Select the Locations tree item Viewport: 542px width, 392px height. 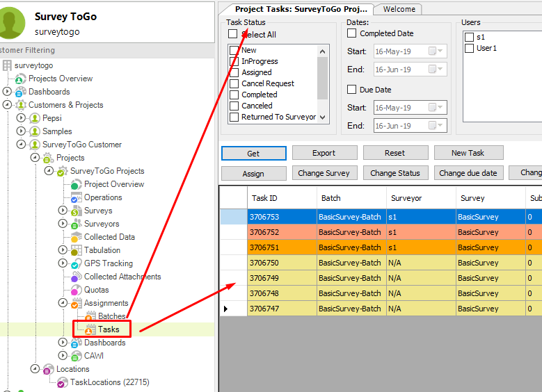click(73, 369)
